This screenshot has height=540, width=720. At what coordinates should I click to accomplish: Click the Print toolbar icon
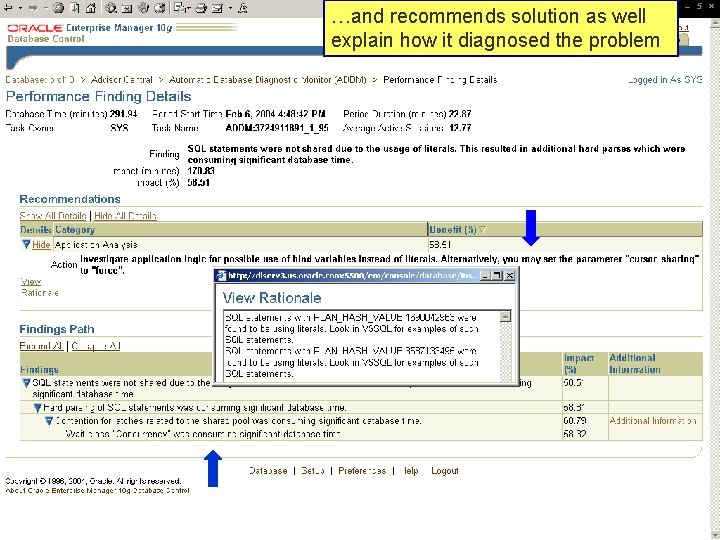pyautogui.click(x=201, y=8)
